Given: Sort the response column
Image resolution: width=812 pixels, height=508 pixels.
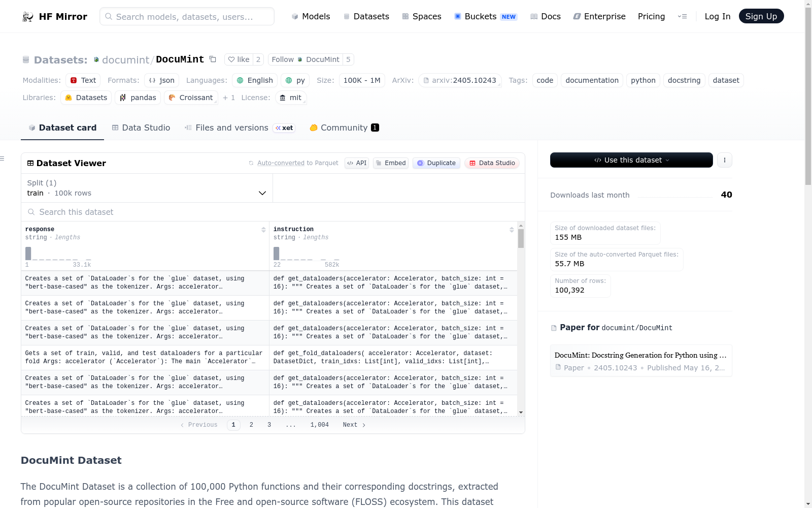Looking at the screenshot, I should [263, 230].
